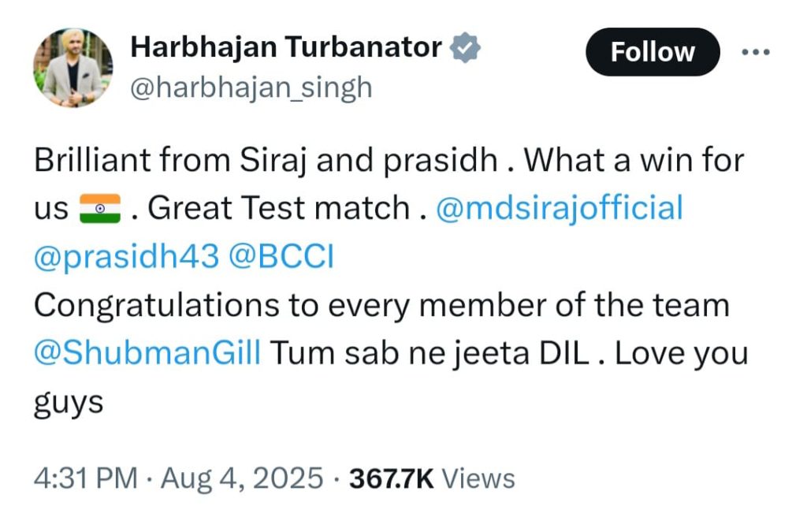Click the Views label

tap(478, 478)
